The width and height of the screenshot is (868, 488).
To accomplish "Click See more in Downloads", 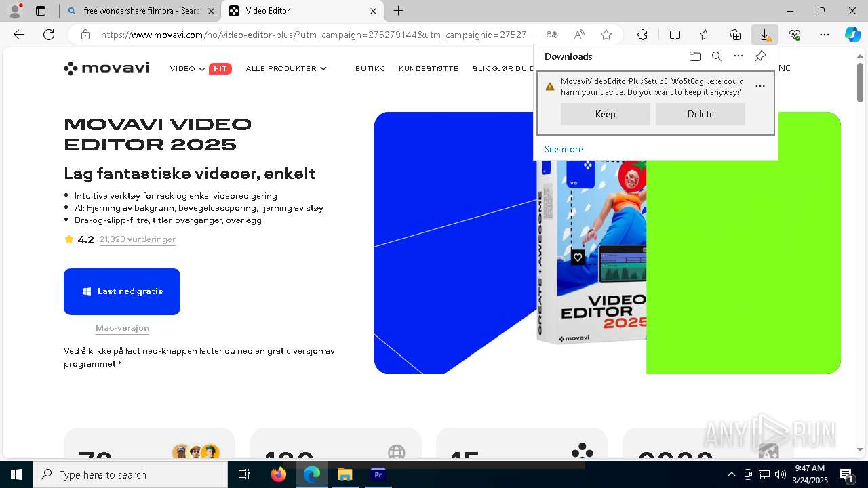I will (564, 149).
